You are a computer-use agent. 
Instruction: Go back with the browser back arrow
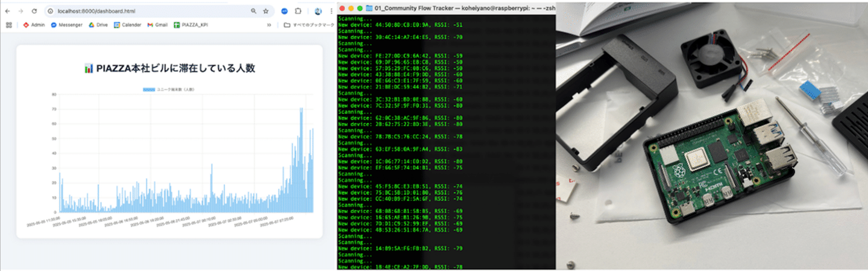point(8,11)
